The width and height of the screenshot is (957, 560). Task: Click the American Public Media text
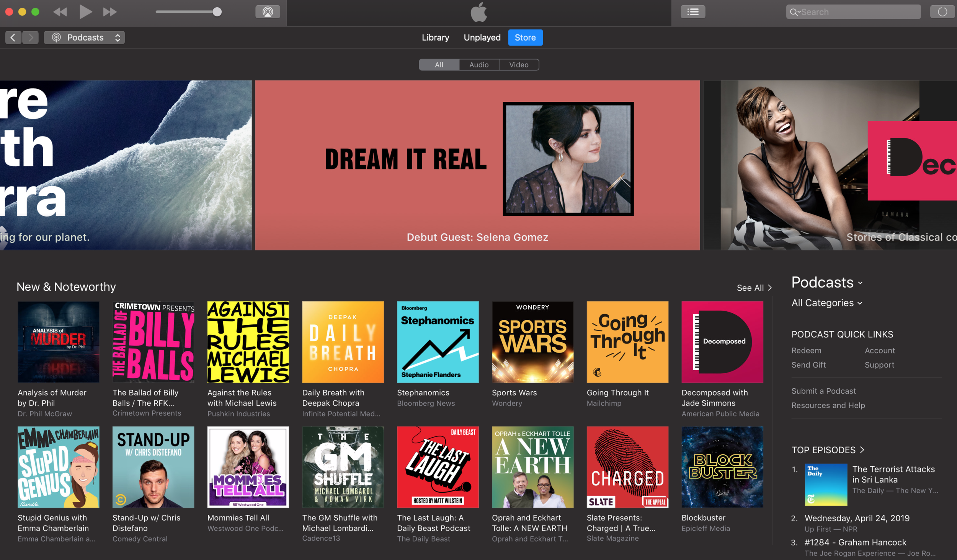pos(720,413)
